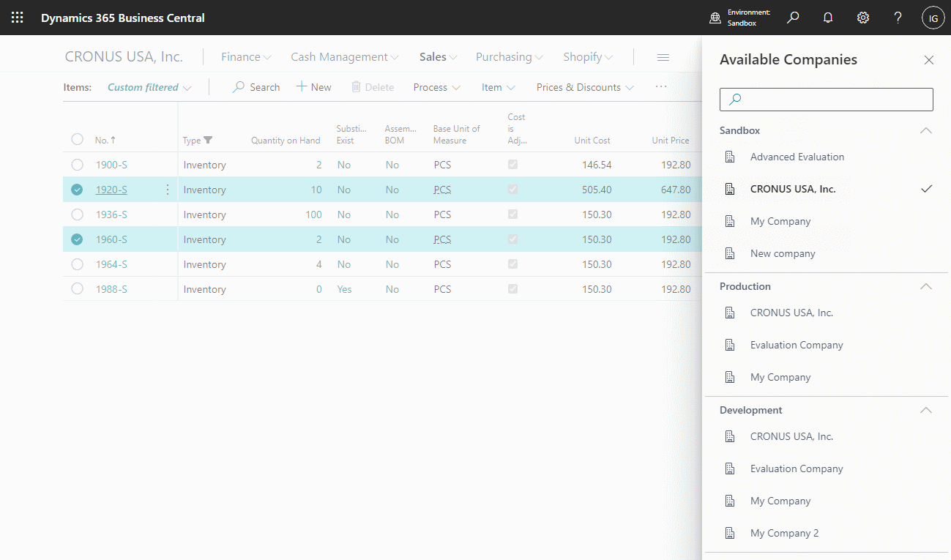Click the sort arrow on No. column
Image resolution: width=951 pixels, height=560 pixels.
pyautogui.click(x=113, y=140)
